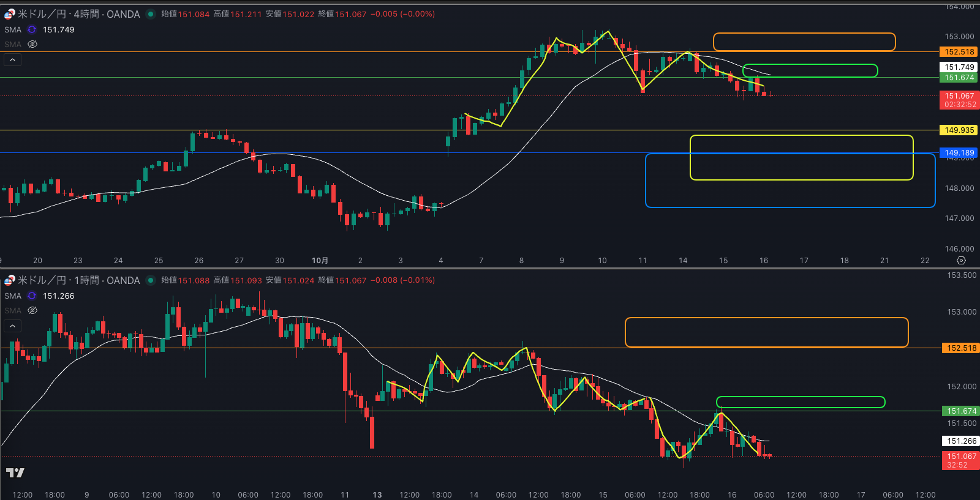Click the yellow 149.935 price label
The image size is (980, 500).
click(x=959, y=130)
